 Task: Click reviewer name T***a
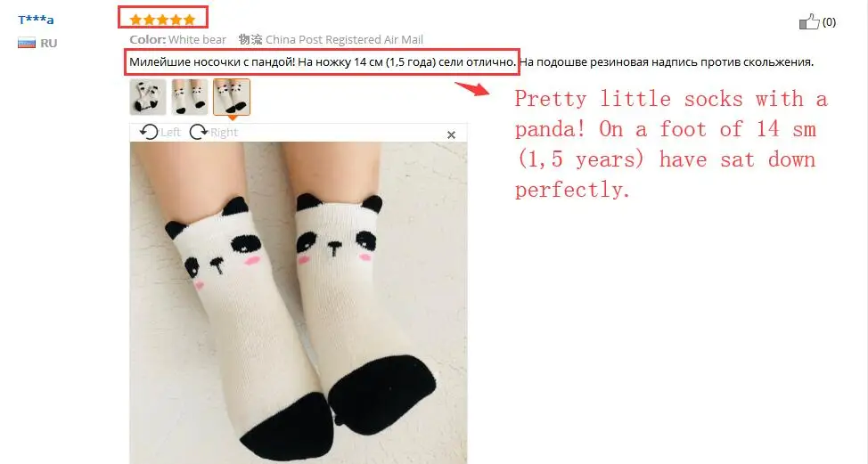tap(36, 20)
